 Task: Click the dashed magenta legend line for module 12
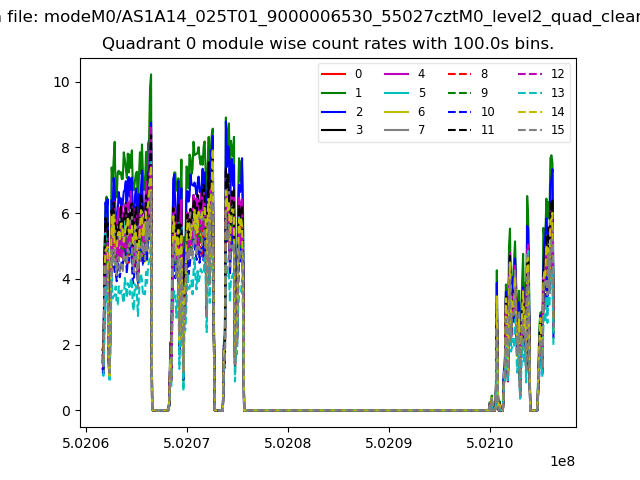tap(529, 74)
